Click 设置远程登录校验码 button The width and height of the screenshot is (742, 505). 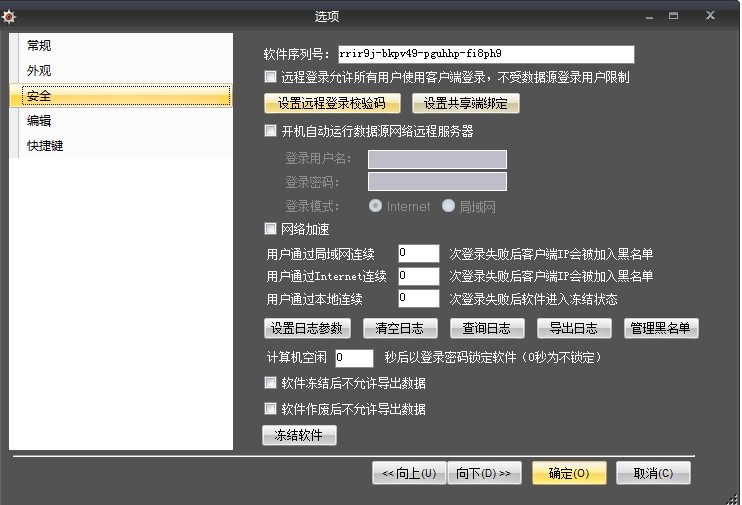[332, 103]
